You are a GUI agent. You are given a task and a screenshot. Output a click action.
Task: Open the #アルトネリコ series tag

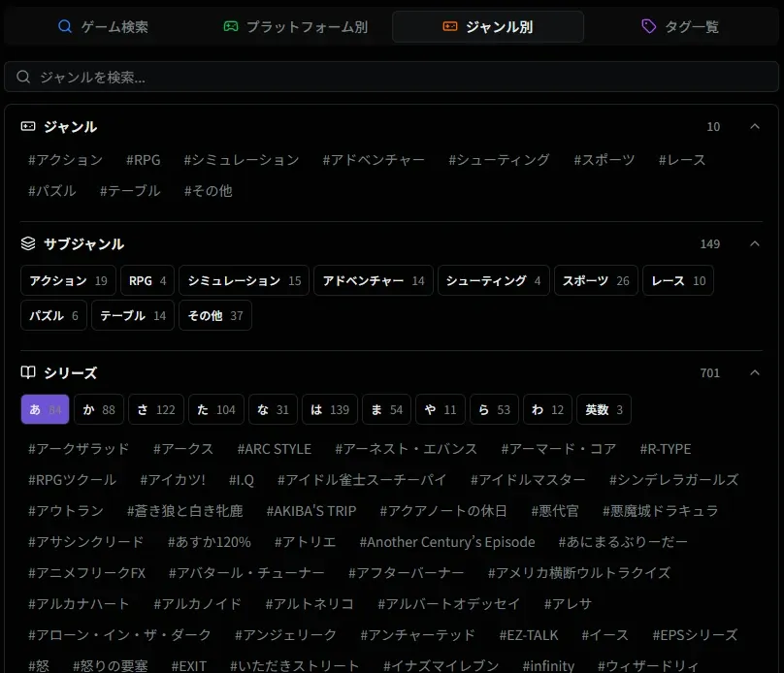(x=310, y=603)
